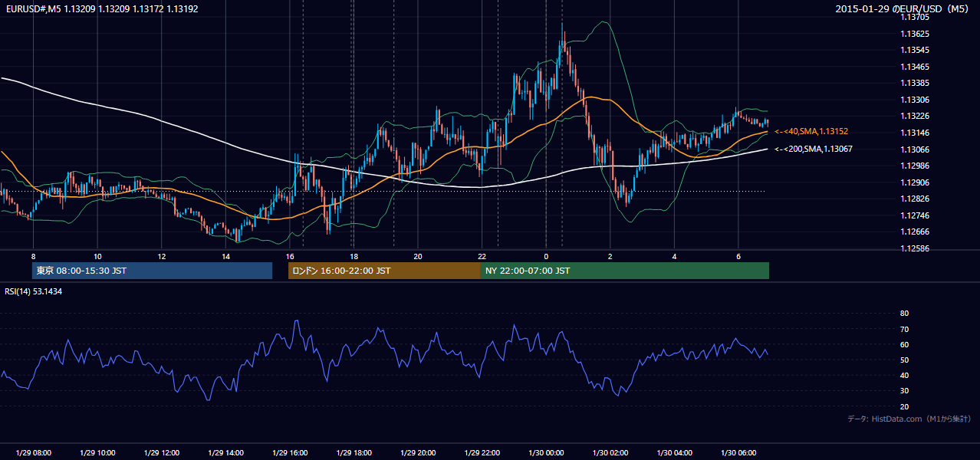Select the NY 22:00-07:00 JST session bar

(x=625, y=271)
